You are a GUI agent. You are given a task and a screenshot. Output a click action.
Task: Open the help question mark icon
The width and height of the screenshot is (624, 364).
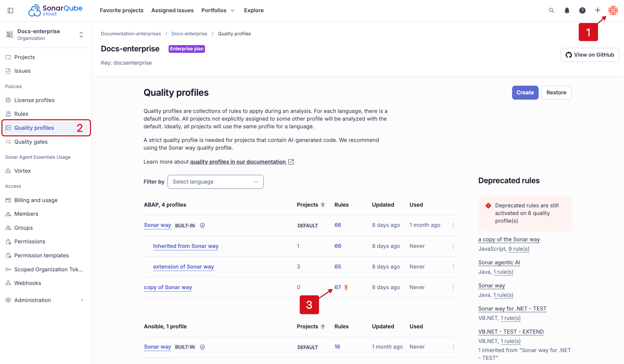(x=582, y=10)
